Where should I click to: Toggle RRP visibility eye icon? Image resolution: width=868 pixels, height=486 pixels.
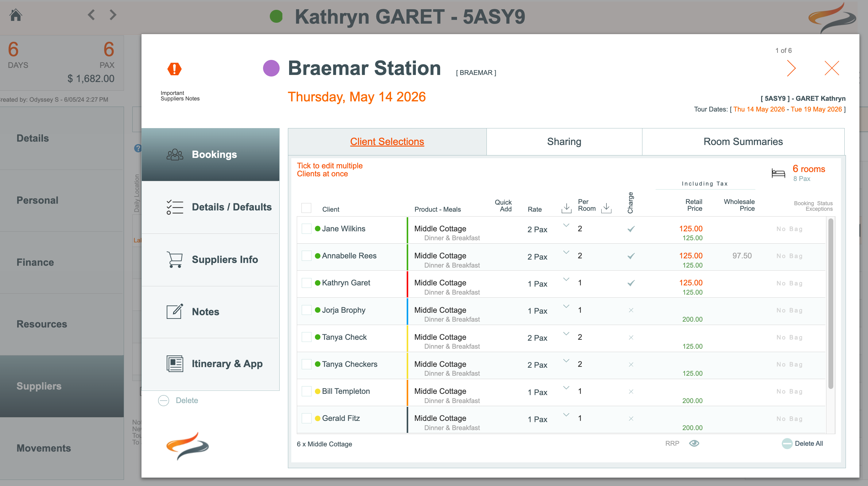[x=694, y=443]
